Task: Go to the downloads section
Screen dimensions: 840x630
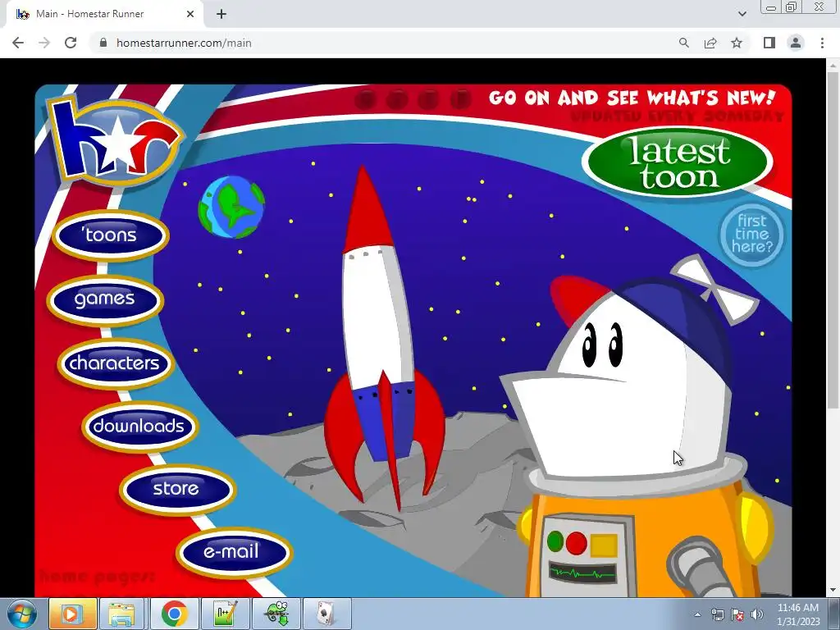Action: (x=139, y=427)
